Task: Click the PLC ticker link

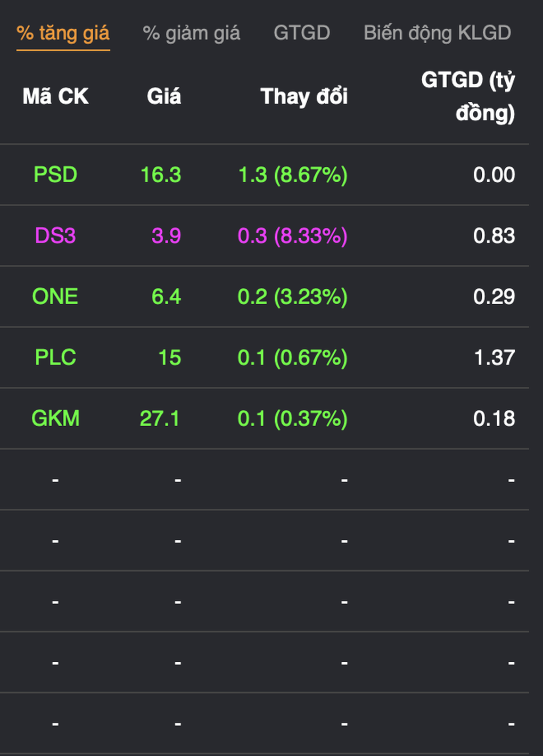Action: tap(55, 357)
